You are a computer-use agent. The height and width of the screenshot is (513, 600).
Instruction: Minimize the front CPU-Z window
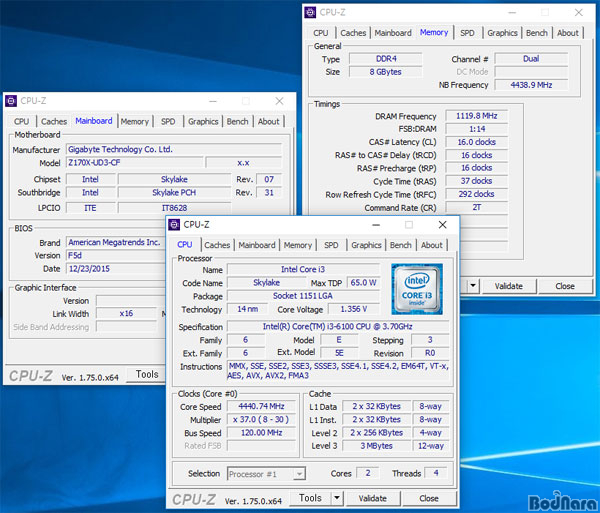point(376,225)
